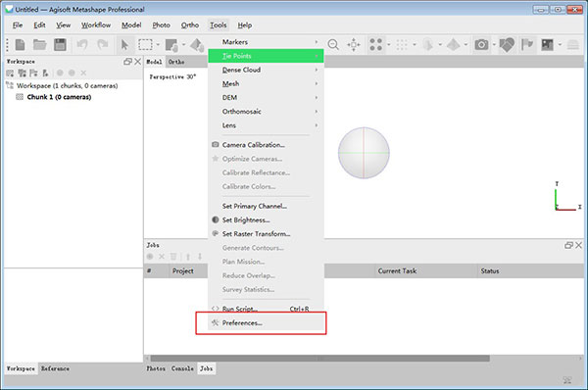This screenshot has height=390, width=588.
Task: Open Preferences from Tools menu
Action: (x=266, y=322)
